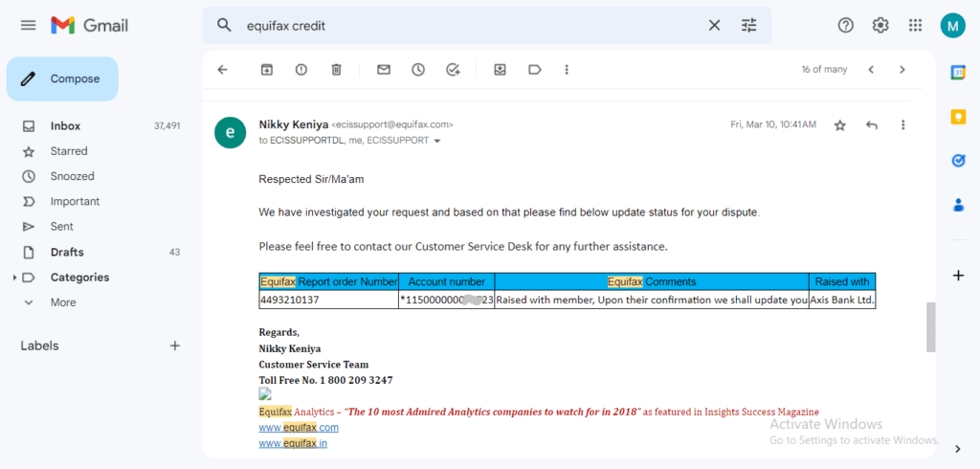
Task: Add the email to Tasks
Action: 453,70
